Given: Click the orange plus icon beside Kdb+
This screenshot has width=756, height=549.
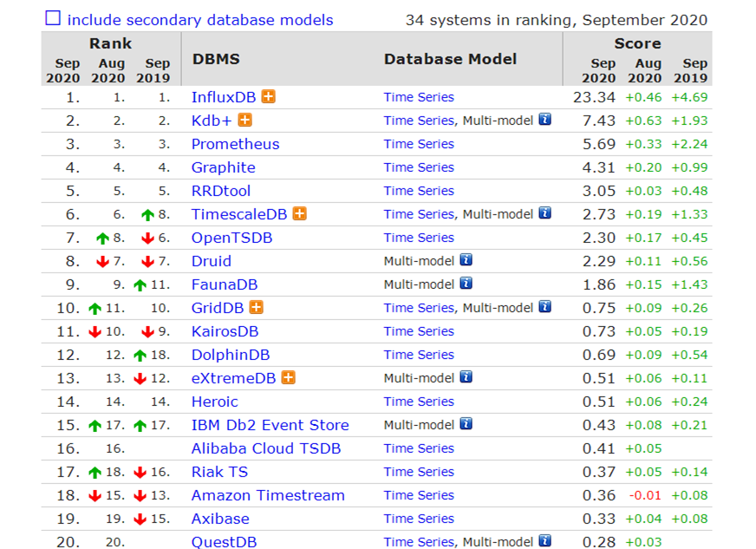Looking at the screenshot, I should (245, 120).
